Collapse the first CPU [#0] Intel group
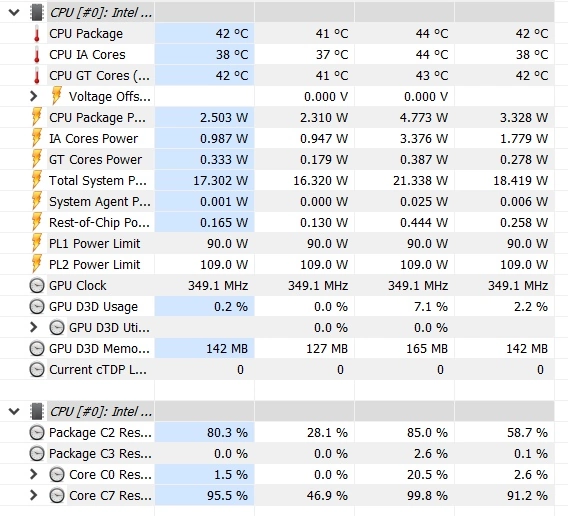The height and width of the screenshot is (516, 568). (14, 13)
